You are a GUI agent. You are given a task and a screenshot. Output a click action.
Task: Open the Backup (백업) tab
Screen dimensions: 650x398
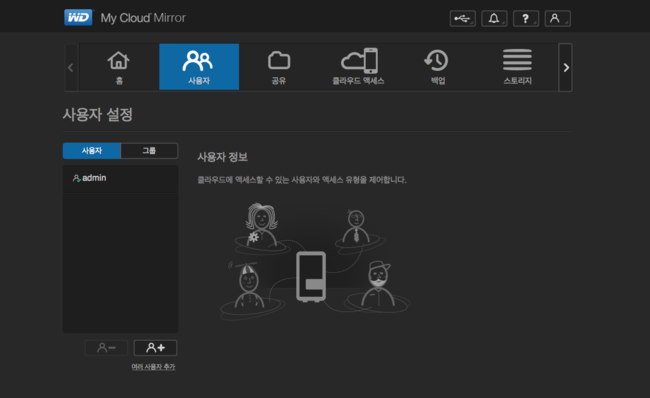(x=438, y=67)
